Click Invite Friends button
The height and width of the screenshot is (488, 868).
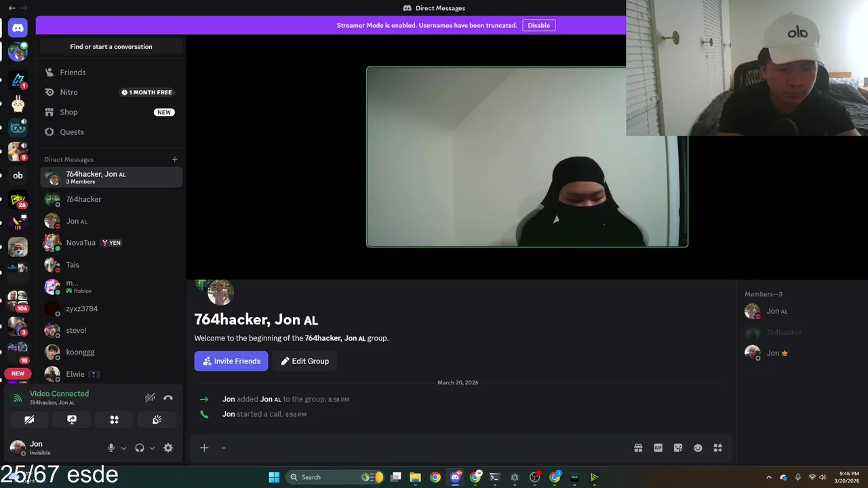[x=231, y=361]
